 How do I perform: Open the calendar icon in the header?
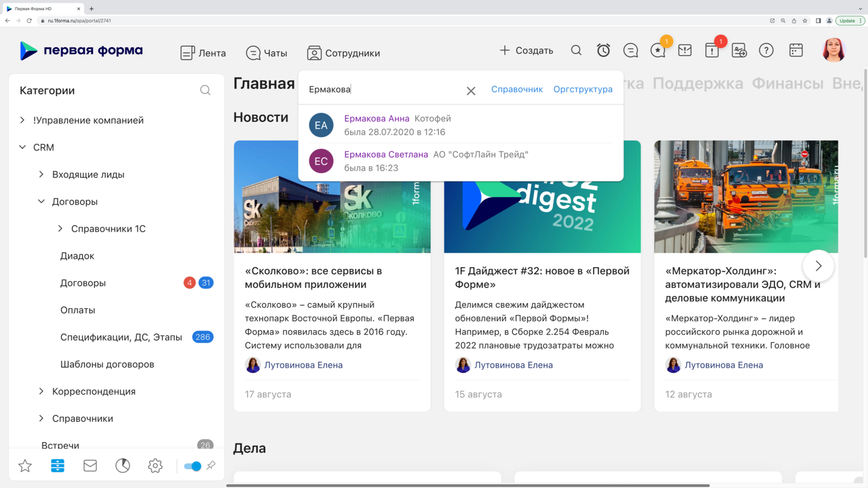pyautogui.click(x=796, y=50)
